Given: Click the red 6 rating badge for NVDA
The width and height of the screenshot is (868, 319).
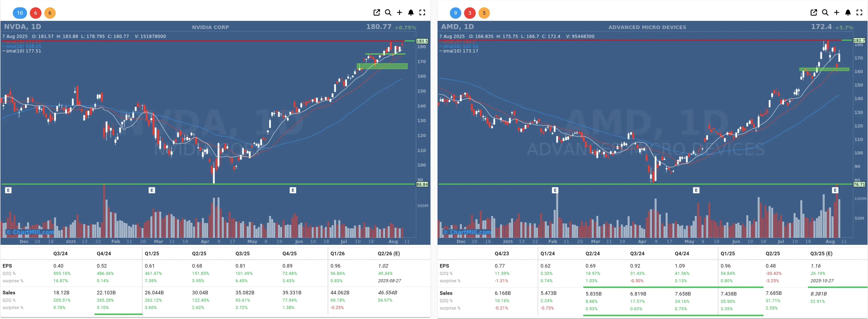Looking at the screenshot, I should click(35, 13).
